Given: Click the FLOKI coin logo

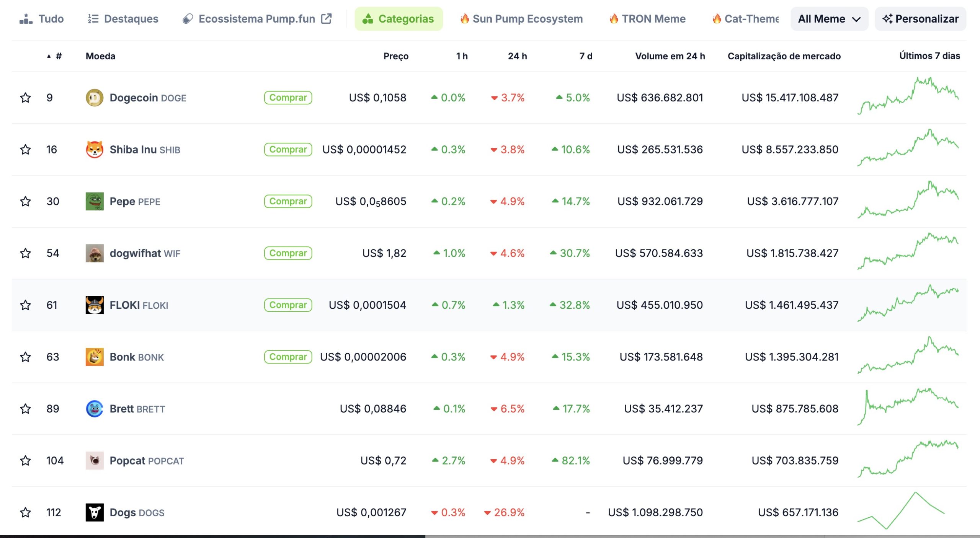Looking at the screenshot, I should [x=95, y=305].
